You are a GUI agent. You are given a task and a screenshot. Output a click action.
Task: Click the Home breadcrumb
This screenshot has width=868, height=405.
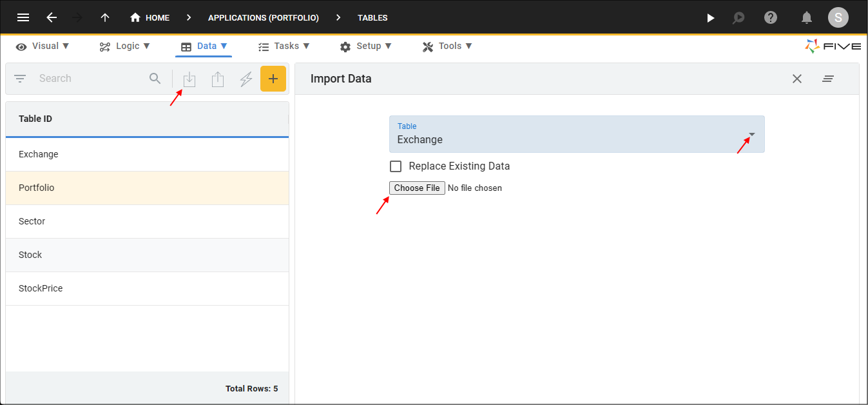coord(150,18)
